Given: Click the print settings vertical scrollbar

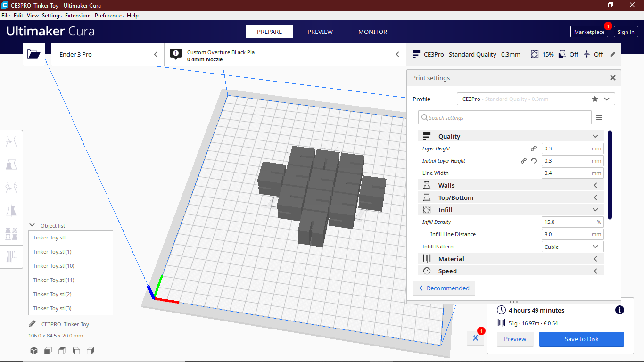Looking at the screenshot, I should point(610,175).
